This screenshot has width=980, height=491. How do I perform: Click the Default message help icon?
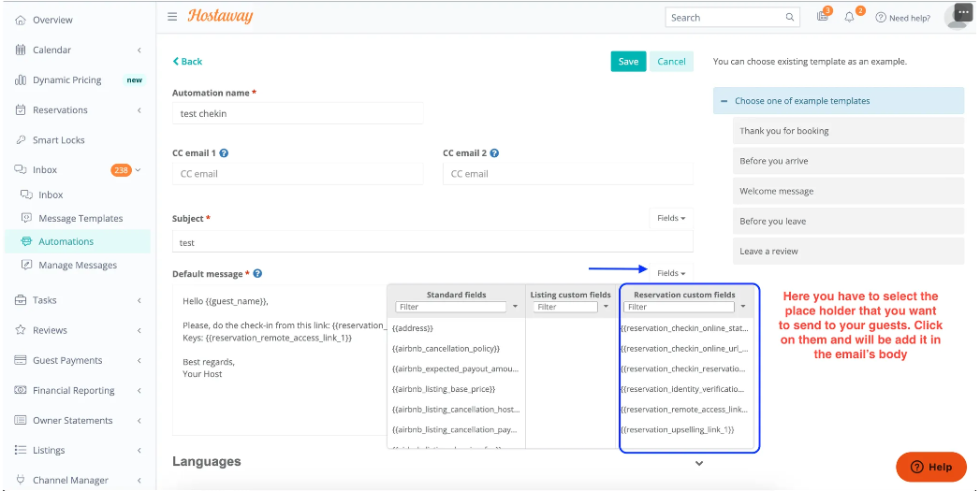point(257,274)
